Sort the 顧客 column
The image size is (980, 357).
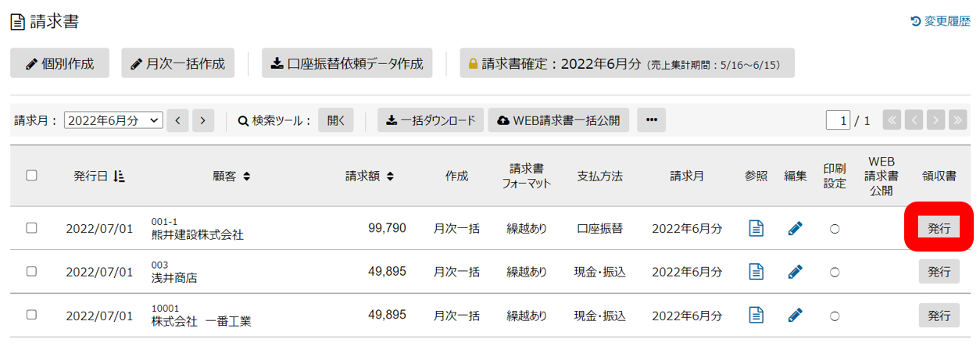pos(246,177)
